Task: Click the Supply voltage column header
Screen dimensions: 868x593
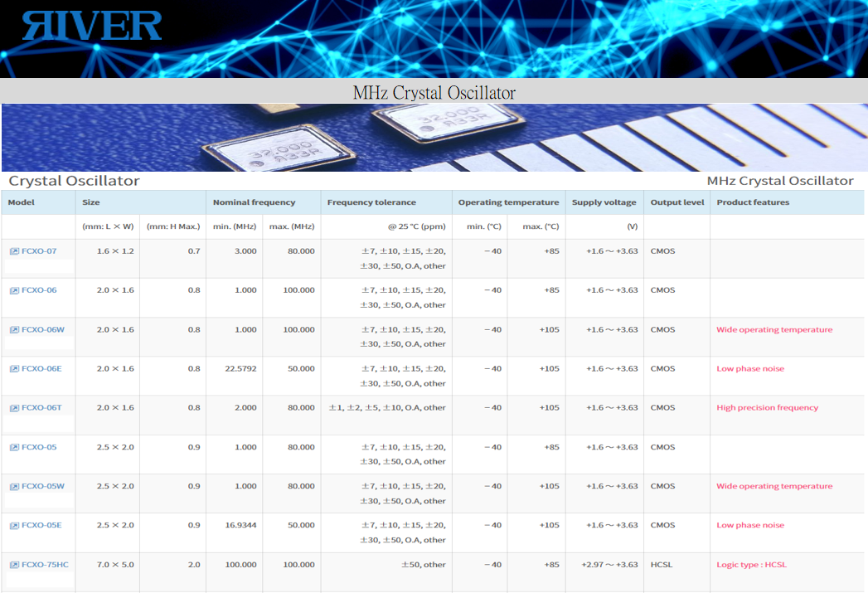Action: tap(604, 202)
